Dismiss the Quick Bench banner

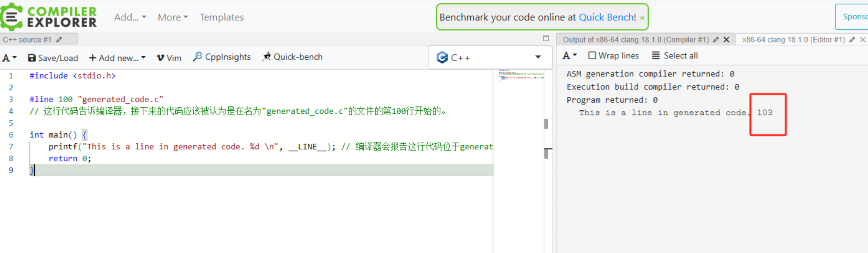click(642, 18)
